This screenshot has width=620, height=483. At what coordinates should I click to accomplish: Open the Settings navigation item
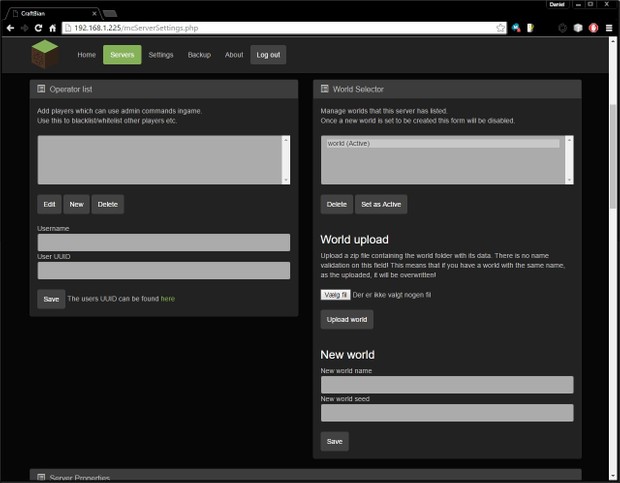click(x=161, y=55)
